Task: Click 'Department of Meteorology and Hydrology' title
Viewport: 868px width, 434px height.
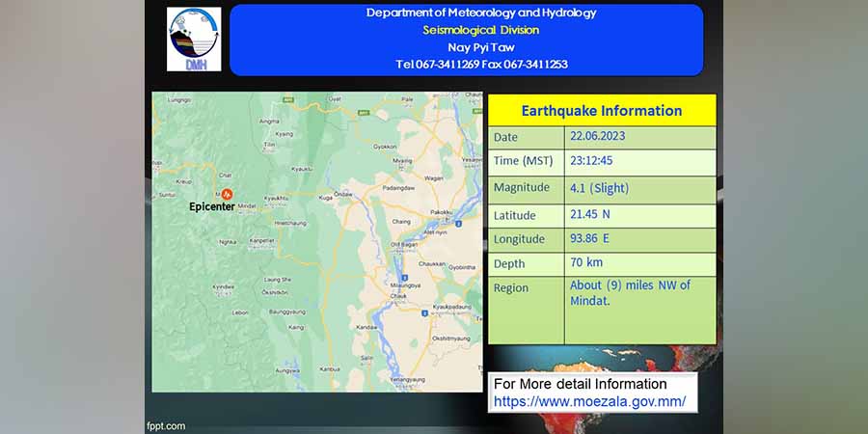Action: tap(481, 13)
